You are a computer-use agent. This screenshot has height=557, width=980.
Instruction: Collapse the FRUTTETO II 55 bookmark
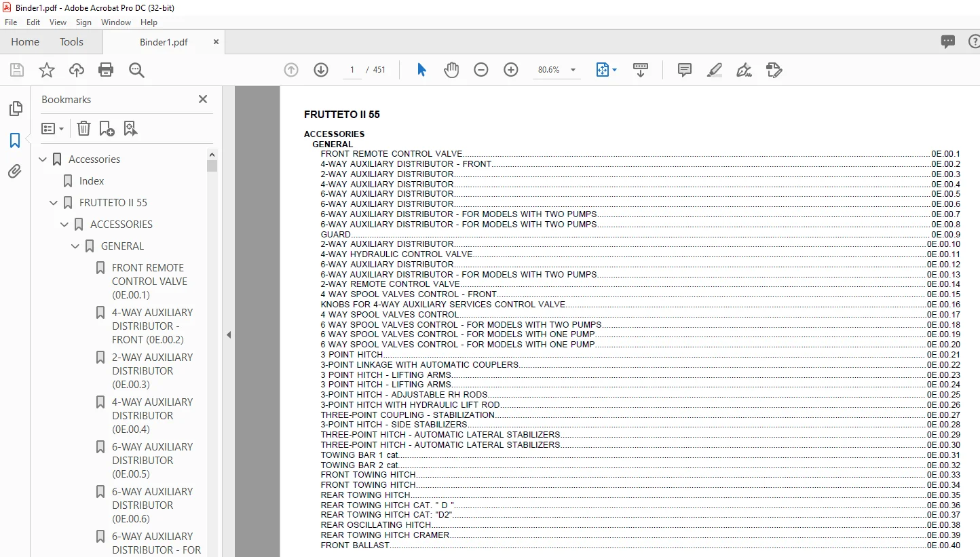pyautogui.click(x=54, y=203)
